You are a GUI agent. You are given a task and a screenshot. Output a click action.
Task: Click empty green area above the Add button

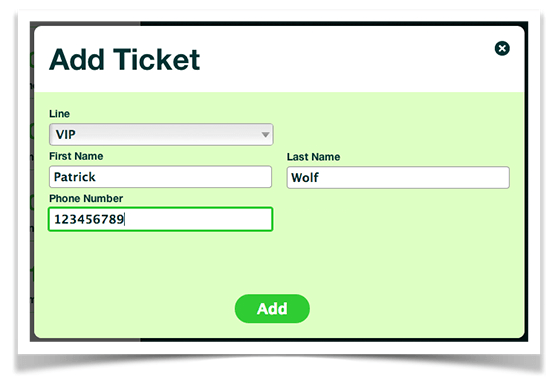click(x=272, y=263)
